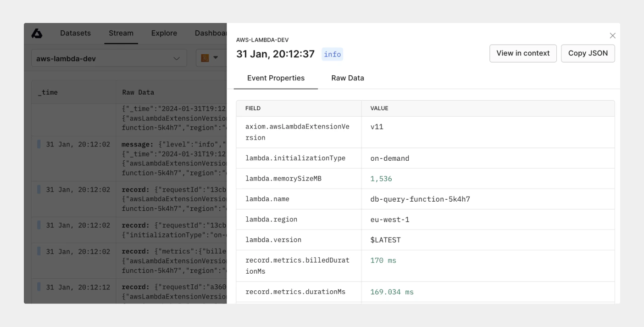644x327 pixels.
Task: Click the Axiom logo
Action: 37,33
